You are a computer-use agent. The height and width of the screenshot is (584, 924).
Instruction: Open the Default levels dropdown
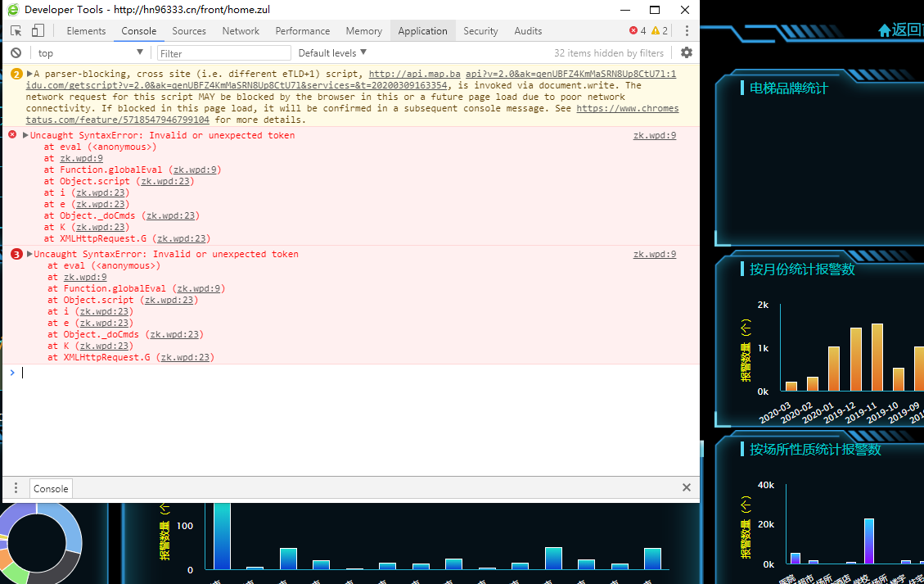pyautogui.click(x=332, y=53)
